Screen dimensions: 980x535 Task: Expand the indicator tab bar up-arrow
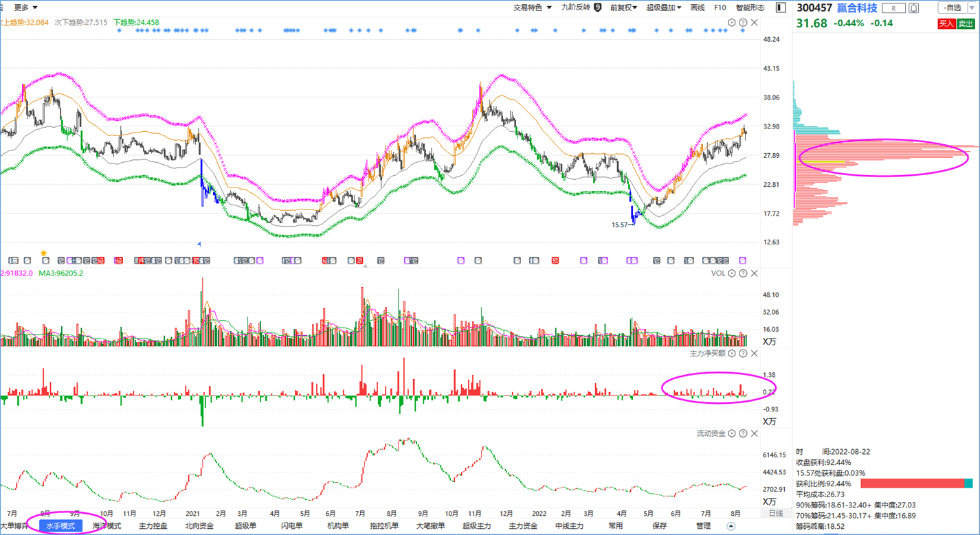(731, 526)
